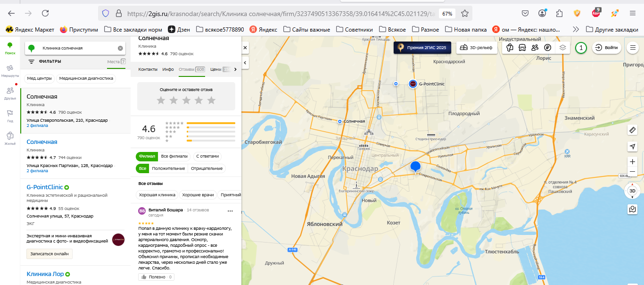Screen dimensions: 644x285
Task: Open the Гид guide section
Action: click(x=10, y=116)
